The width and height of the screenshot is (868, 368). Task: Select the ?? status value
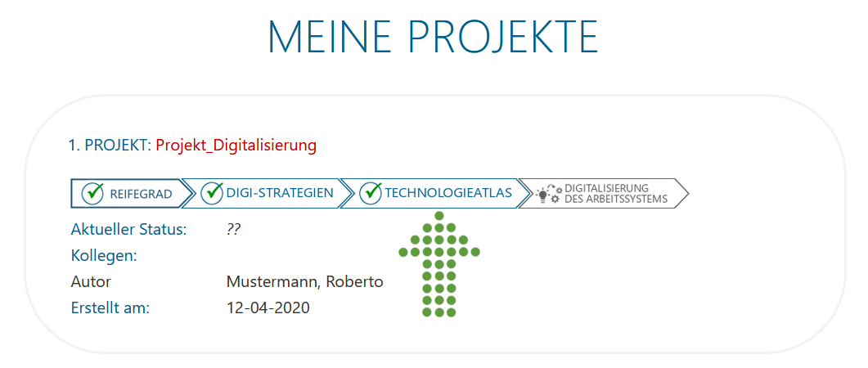pyautogui.click(x=234, y=230)
